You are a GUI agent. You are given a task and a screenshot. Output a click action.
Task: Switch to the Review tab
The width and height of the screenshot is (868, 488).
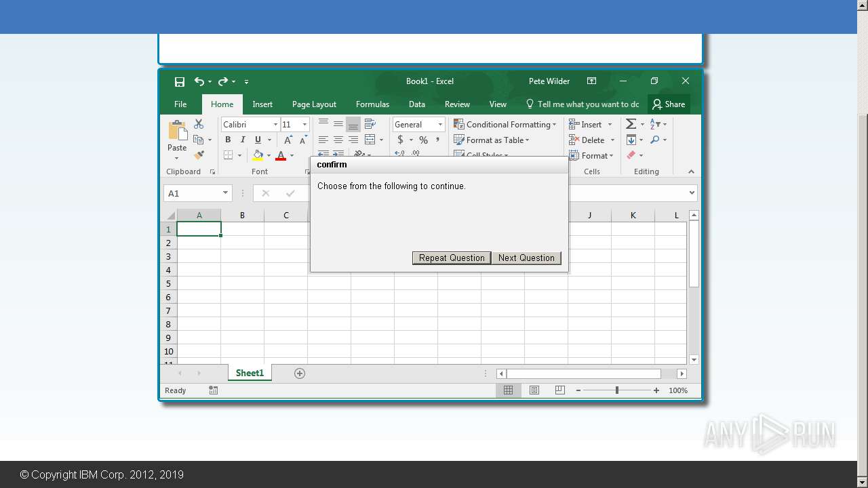tap(457, 104)
